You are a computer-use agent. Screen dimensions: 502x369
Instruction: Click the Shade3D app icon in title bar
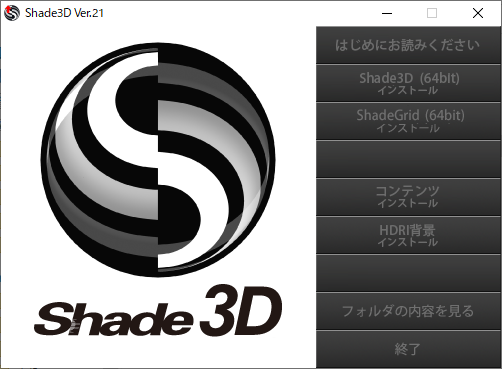pyautogui.click(x=12, y=13)
